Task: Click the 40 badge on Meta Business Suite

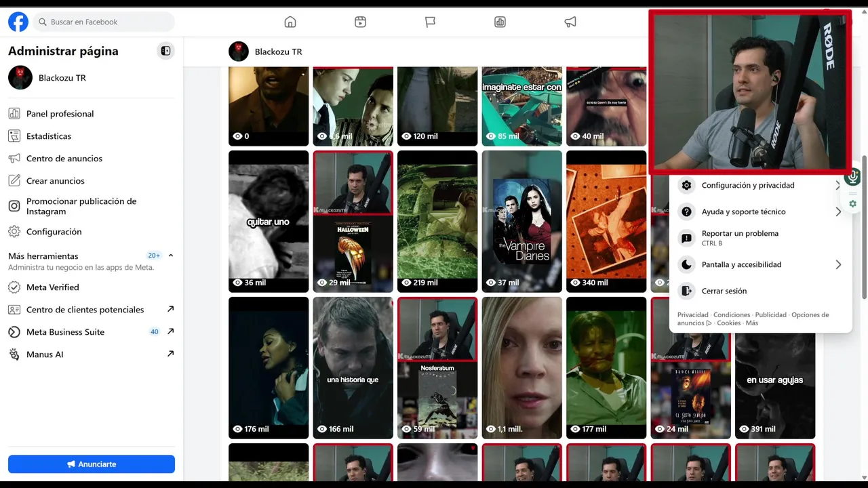Action: point(154,332)
